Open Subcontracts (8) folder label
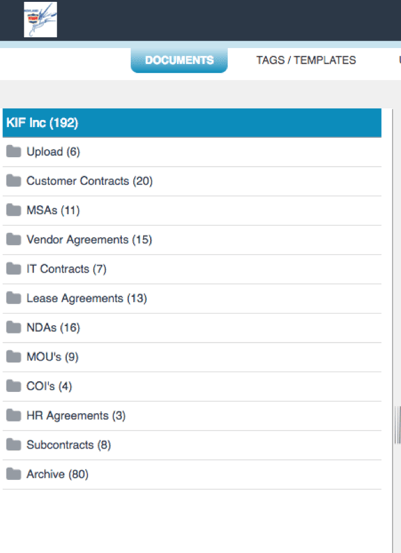Viewport: 401px width, 553px height. [69, 445]
